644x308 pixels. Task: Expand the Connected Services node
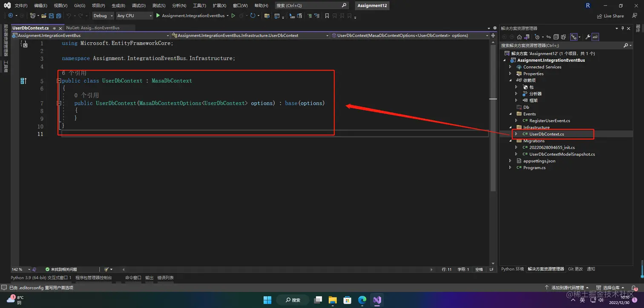click(510, 67)
